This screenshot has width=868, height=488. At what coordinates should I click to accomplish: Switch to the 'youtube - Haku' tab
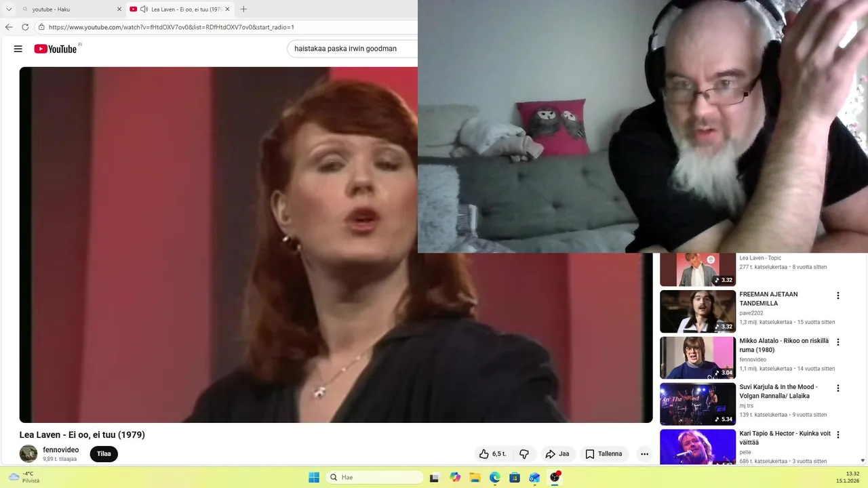click(x=71, y=9)
